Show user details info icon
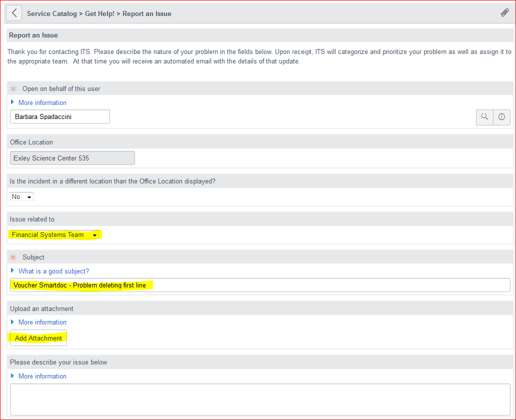This screenshot has width=516, height=420. (x=501, y=117)
